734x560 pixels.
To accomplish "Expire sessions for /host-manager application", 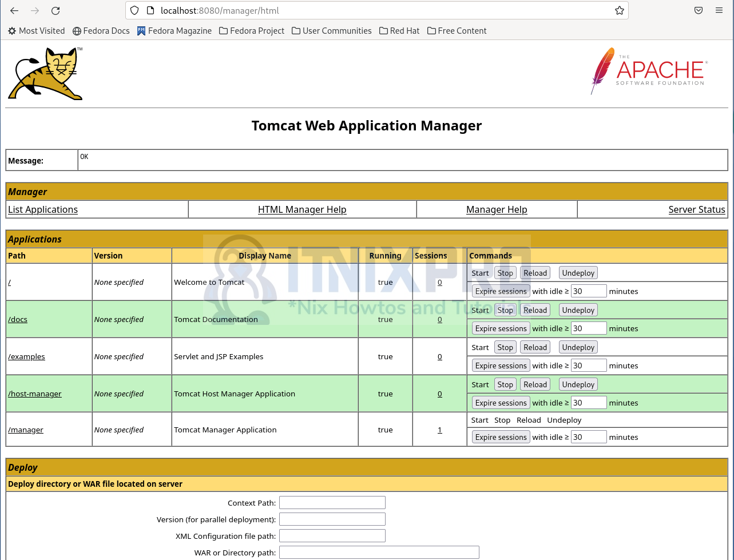I will [501, 403].
